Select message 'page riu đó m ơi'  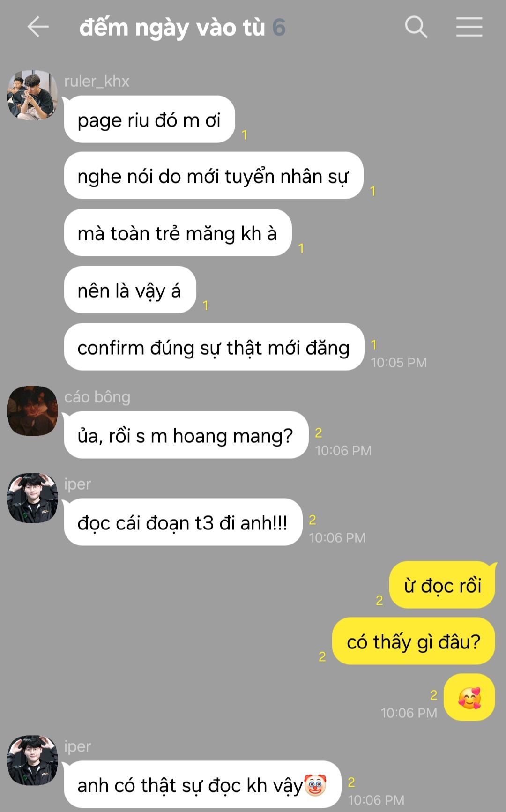click(149, 119)
